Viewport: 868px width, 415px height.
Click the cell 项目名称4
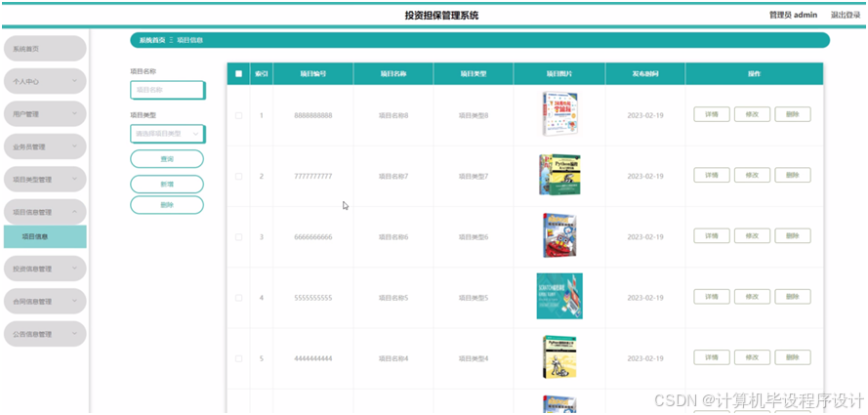click(x=393, y=358)
